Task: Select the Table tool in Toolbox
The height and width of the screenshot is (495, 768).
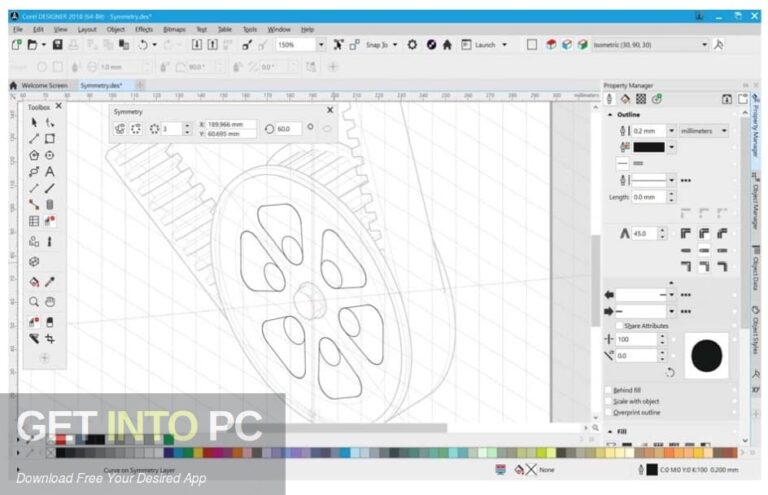Action: tap(34, 221)
